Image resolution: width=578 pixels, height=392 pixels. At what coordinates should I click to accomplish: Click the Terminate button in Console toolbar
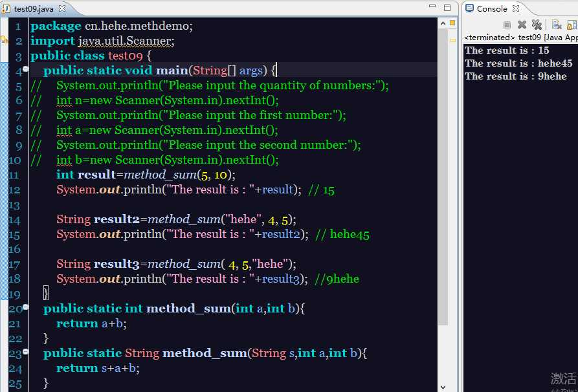[507, 25]
